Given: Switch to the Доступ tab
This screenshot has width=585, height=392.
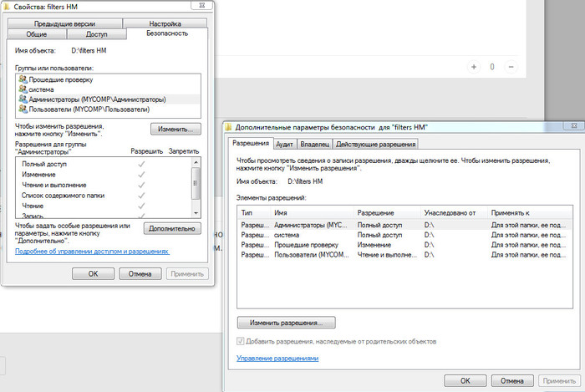Looking at the screenshot, I should (96, 34).
